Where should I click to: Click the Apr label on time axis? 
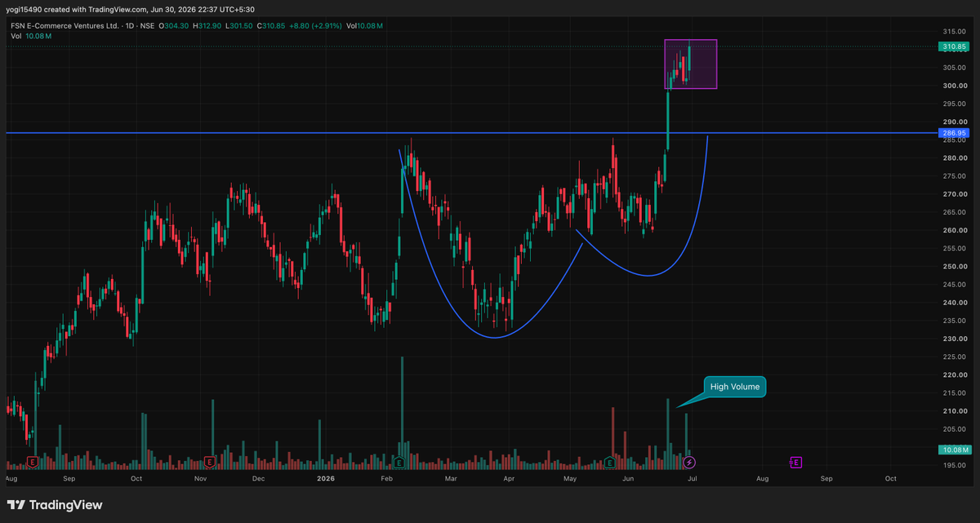point(508,478)
